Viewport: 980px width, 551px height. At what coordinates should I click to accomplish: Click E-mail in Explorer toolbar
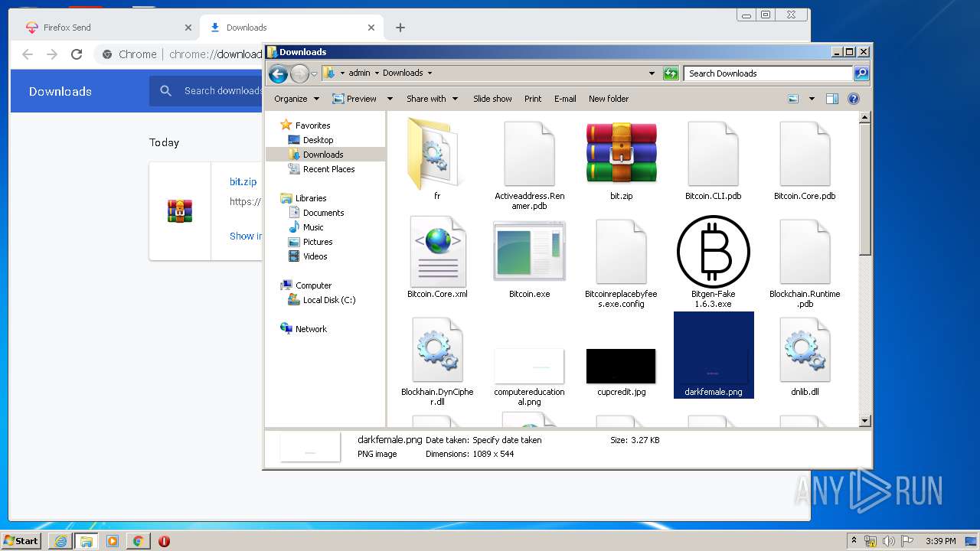(x=565, y=99)
